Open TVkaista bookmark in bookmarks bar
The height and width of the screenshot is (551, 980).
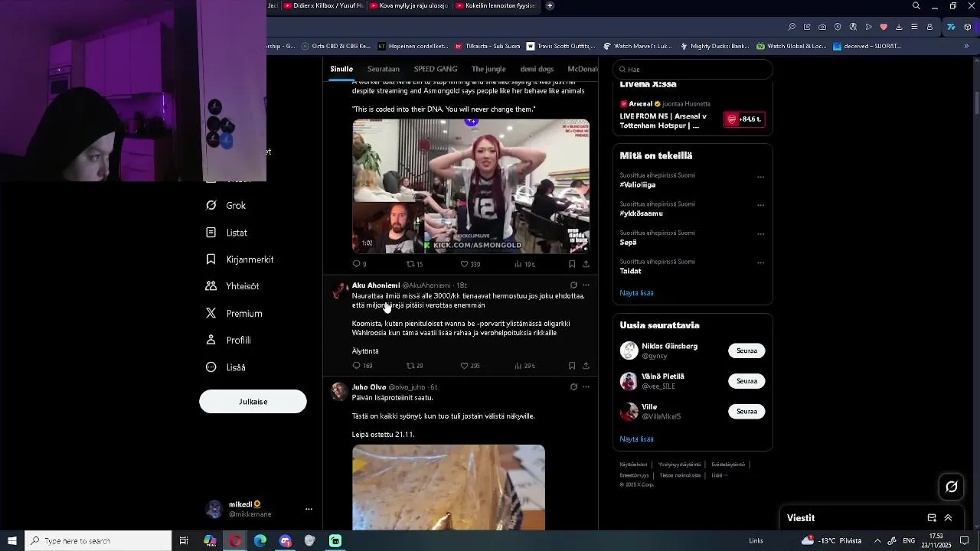(488, 46)
